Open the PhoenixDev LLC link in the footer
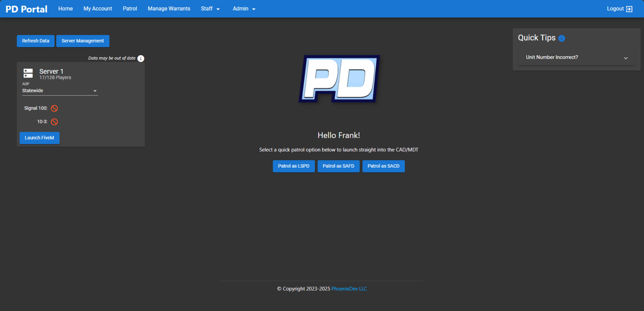Screen dimensions: 644x311 (x=349, y=289)
